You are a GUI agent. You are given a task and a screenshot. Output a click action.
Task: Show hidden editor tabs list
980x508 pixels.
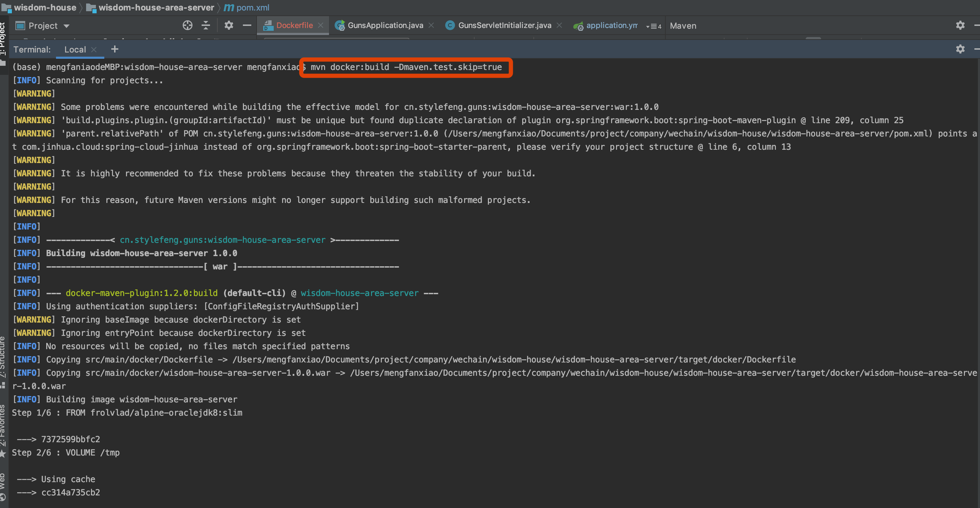click(653, 26)
